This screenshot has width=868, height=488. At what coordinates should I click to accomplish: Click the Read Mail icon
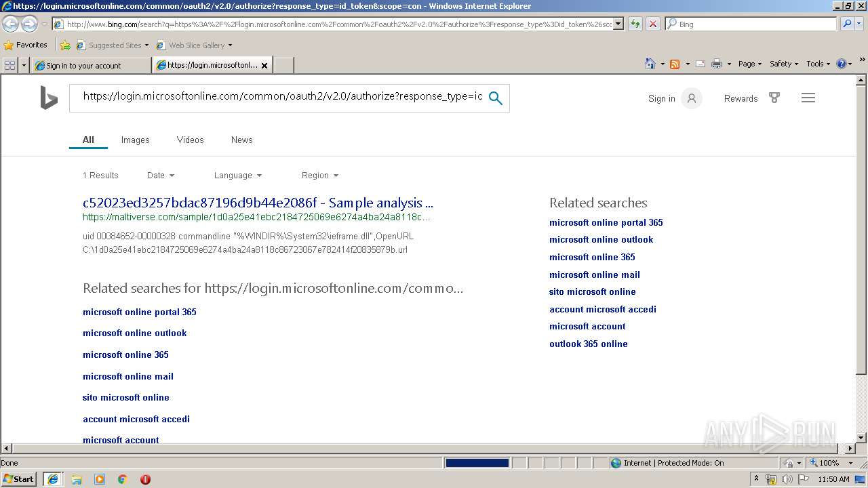tap(700, 64)
